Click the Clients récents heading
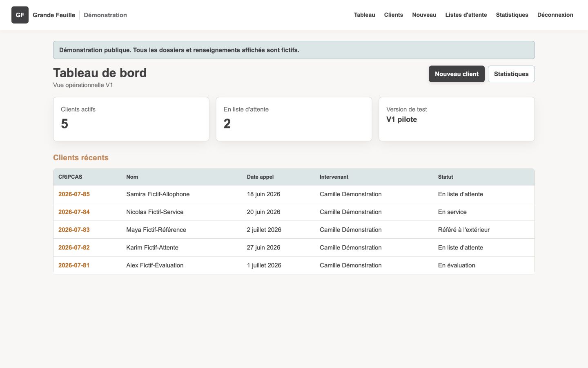This screenshot has width=588, height=368. point(81,158)
